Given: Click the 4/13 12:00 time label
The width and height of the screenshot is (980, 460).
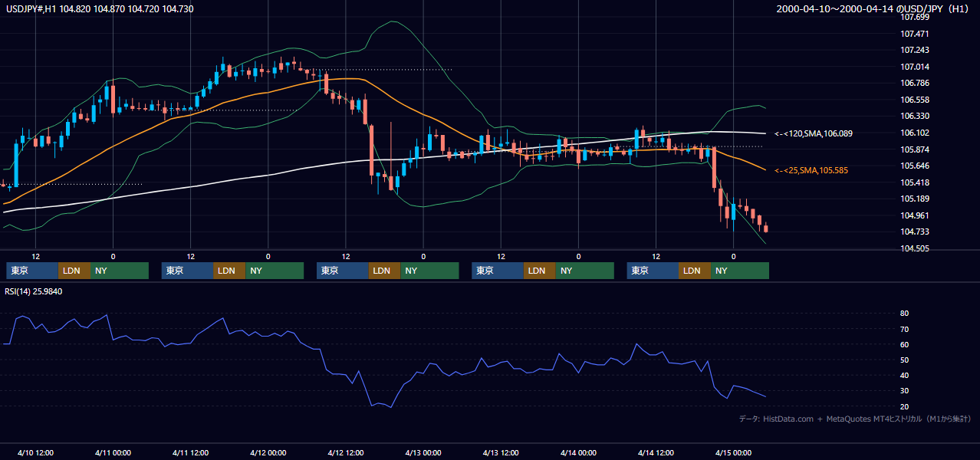Looking at the screenshot, I should tap(501, 452).
